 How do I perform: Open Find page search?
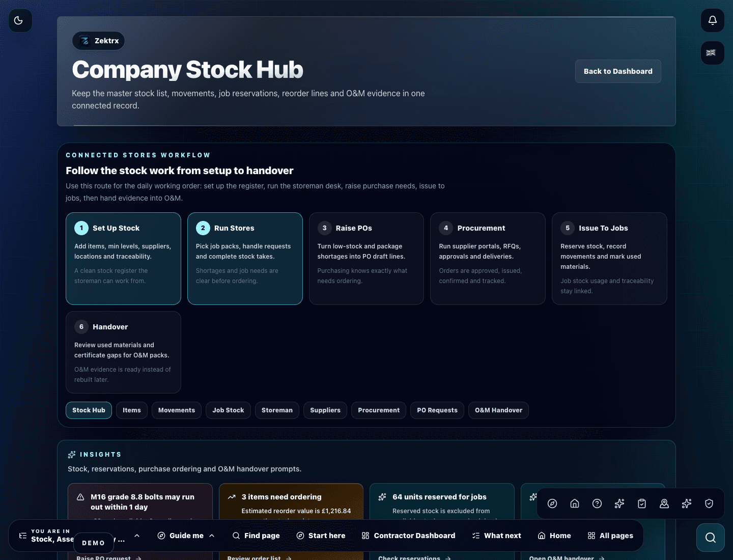[256, 536]
